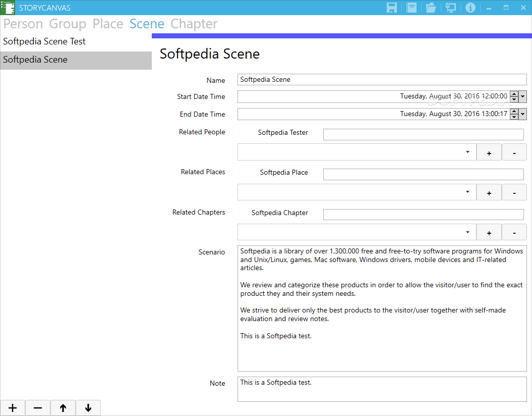Click the Name input field
This screenshot has height=416, width=532.
point(382,79)
